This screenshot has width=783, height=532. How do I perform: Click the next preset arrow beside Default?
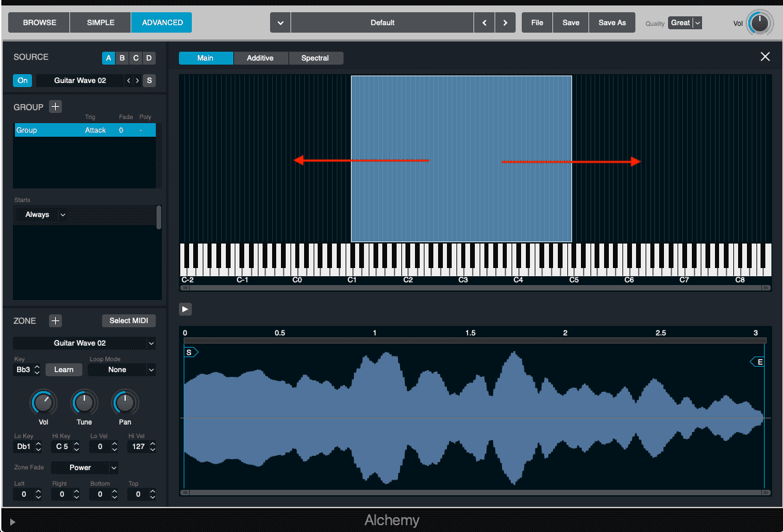point(505,22)
